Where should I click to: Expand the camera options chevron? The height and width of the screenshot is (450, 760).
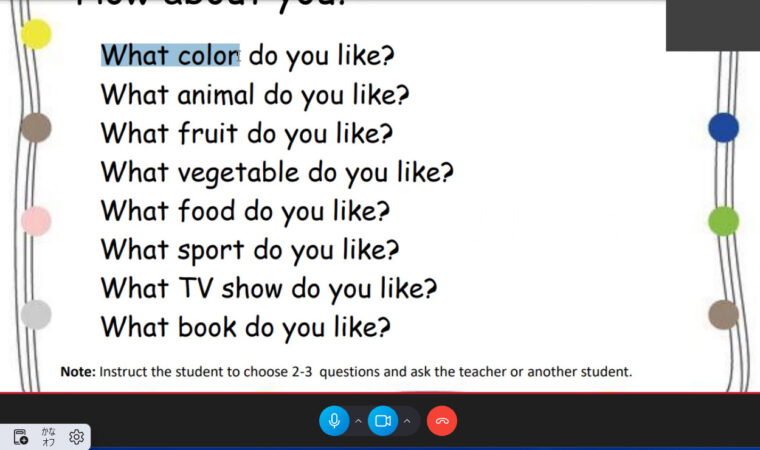click(407, 421)
